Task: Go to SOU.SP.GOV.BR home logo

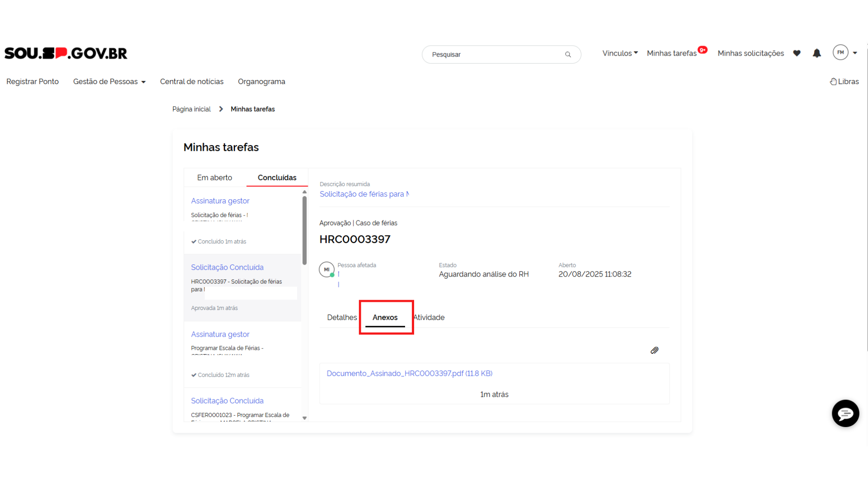Action: (66, 53)
